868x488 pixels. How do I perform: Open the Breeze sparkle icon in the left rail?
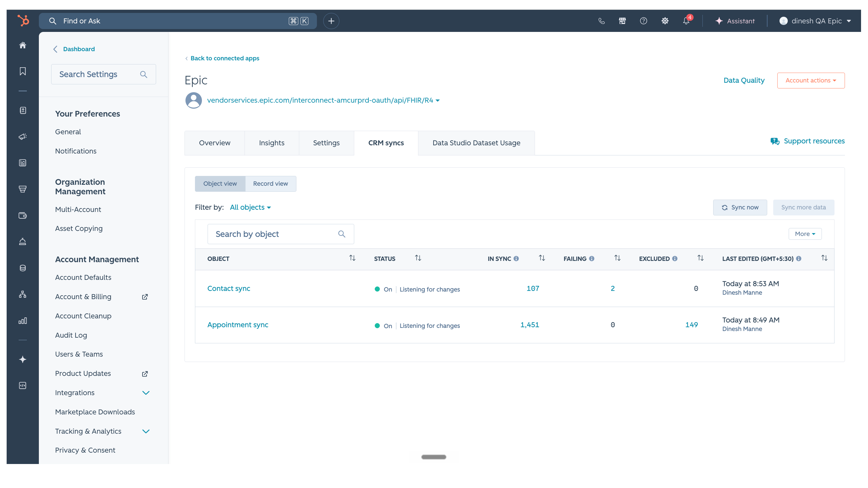point(22,360)
